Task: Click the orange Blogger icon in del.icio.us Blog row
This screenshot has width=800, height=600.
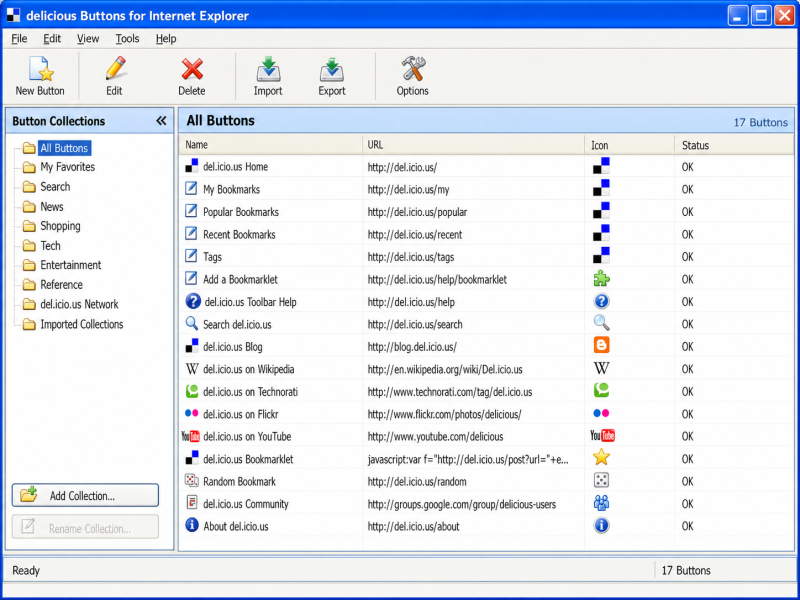Action: 602,345
